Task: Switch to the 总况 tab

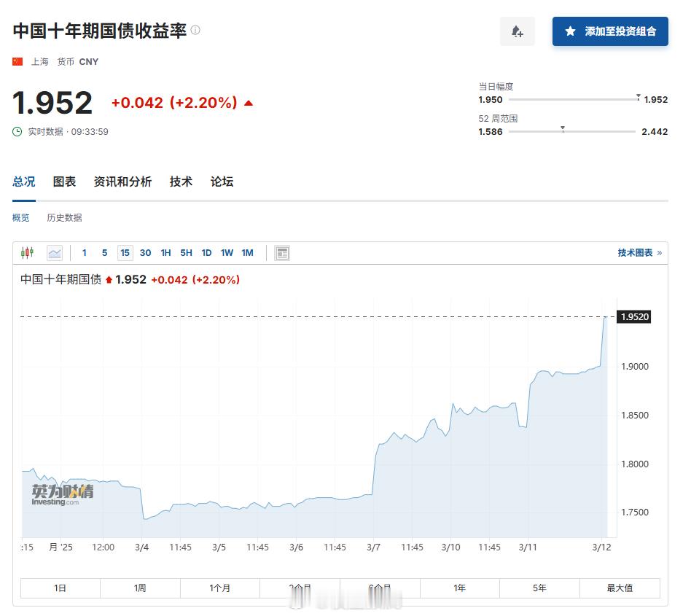Action: coord(24,182)
